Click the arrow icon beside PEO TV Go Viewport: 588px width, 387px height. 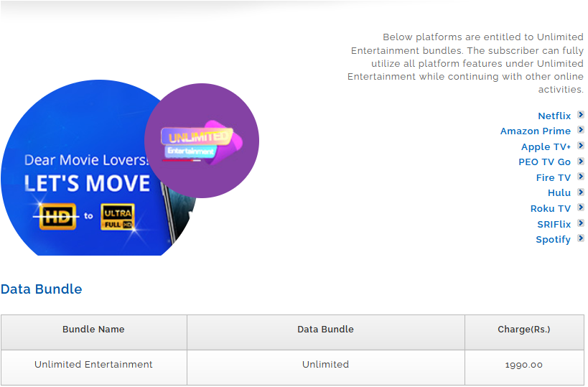pyautogui.click(x=581, y=162)
